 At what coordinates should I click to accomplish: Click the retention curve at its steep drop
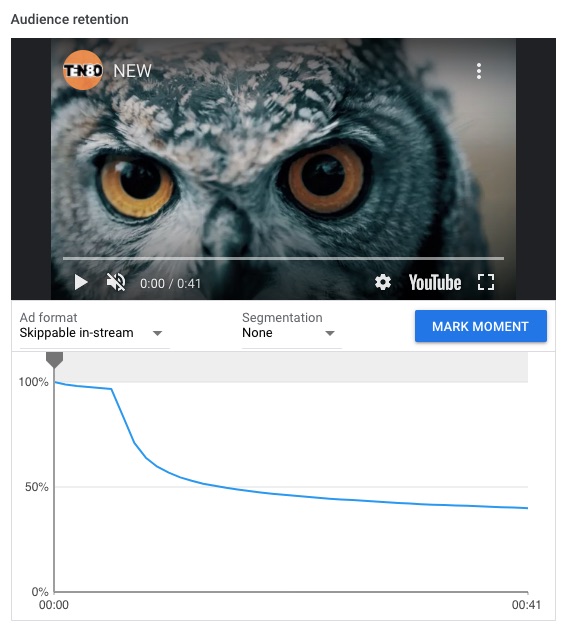point(123,416)
